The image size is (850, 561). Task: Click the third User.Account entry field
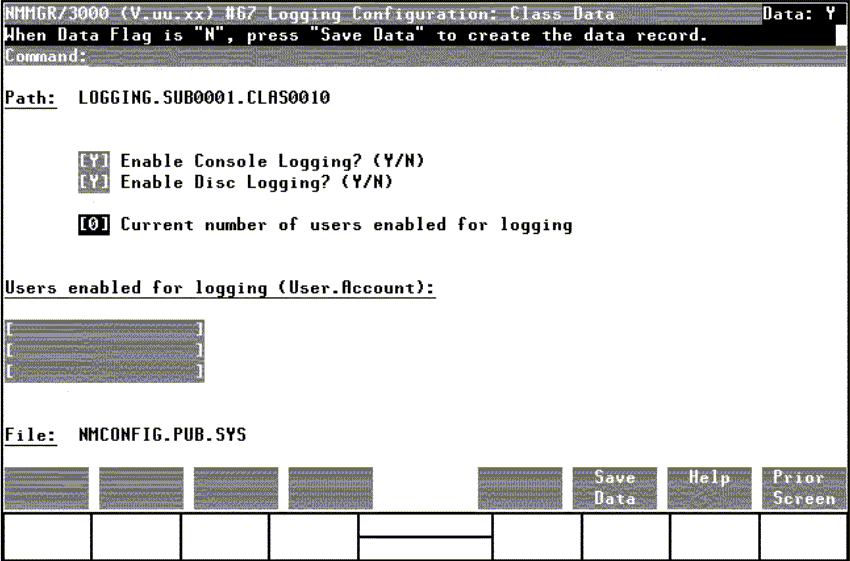click(105, 372)
